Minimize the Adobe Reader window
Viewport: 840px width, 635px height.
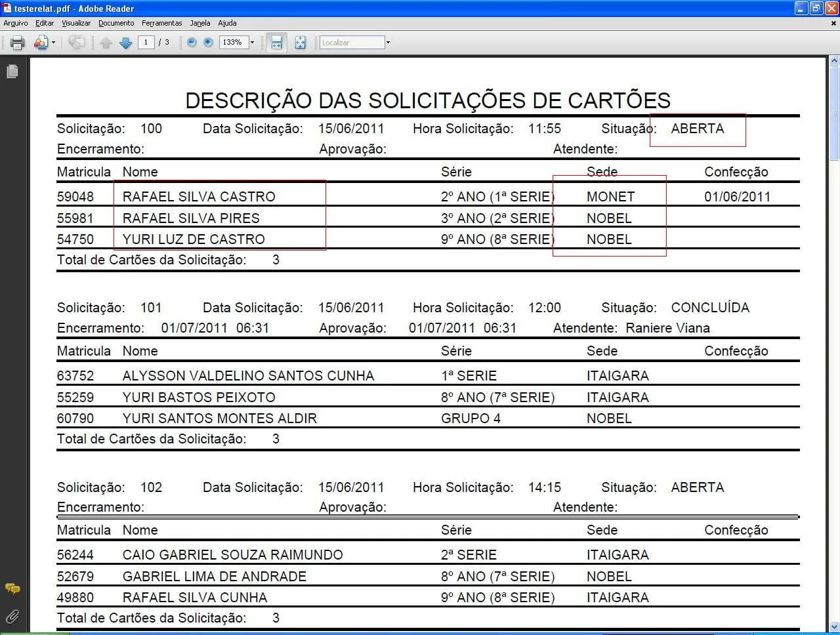coord(801,9)
